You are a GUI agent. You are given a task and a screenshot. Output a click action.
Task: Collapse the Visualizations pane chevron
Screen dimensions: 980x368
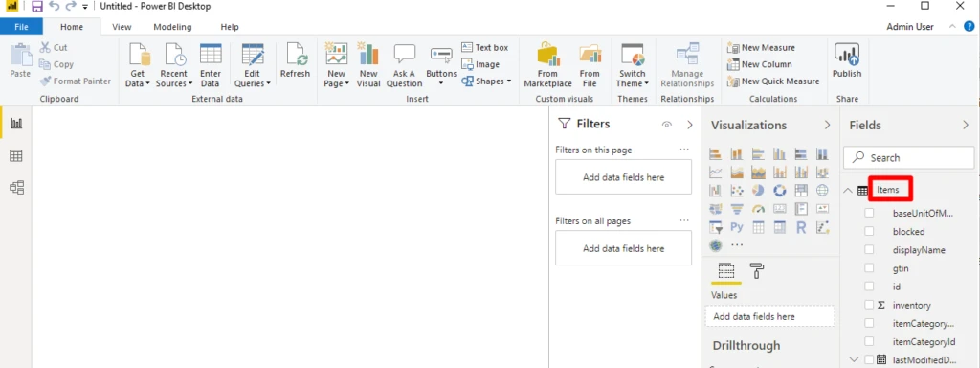pos(828,126)
